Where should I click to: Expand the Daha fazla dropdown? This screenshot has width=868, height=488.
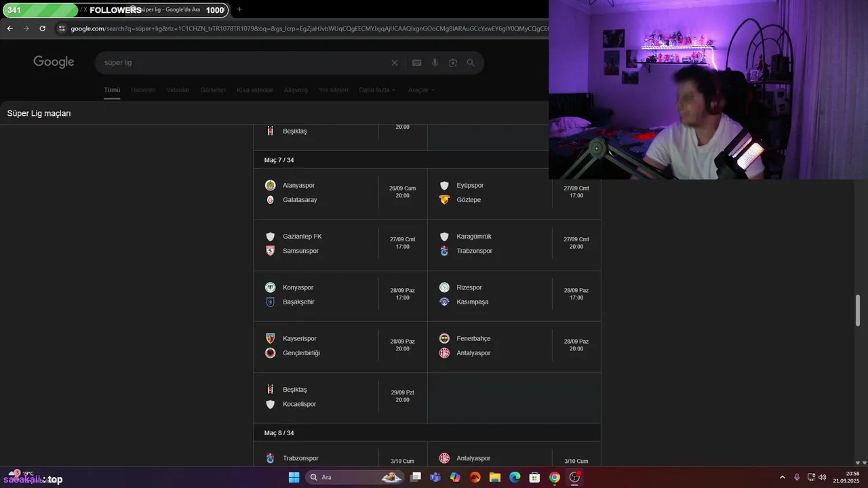click(x=377, y=90)
